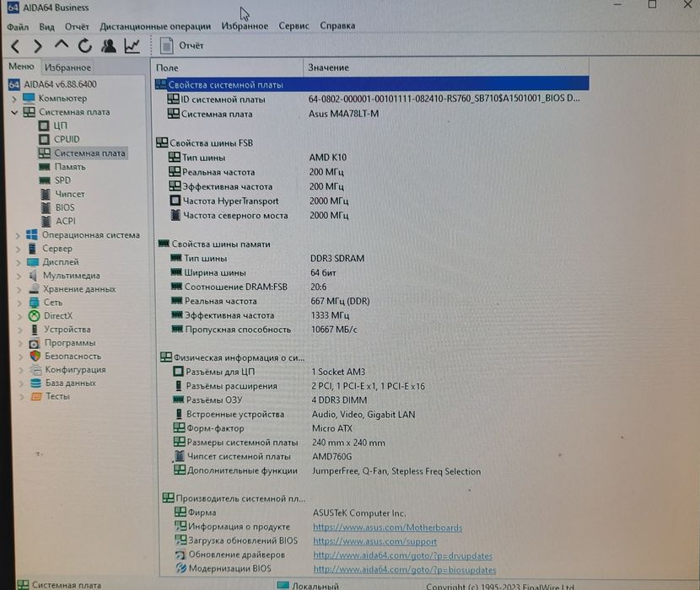Click the Тесты icon in tree
Image resolution: width=700 pixels, height=590 pixels.
point(36,396)
